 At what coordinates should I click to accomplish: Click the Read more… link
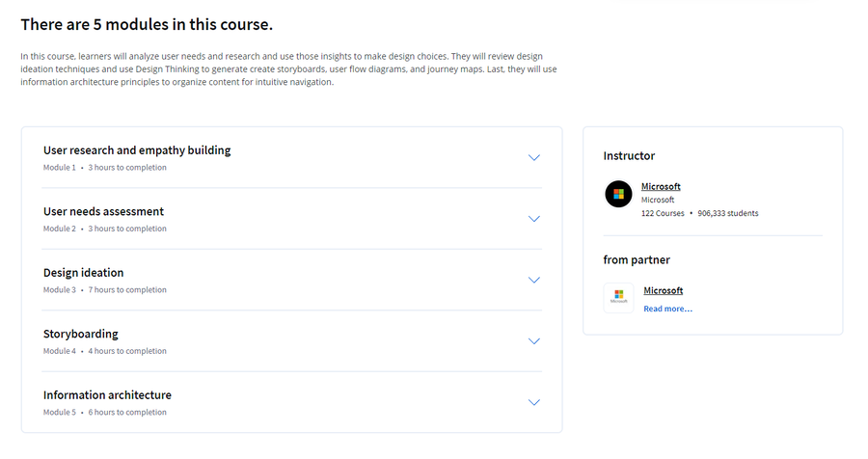[x=667, y=309]
